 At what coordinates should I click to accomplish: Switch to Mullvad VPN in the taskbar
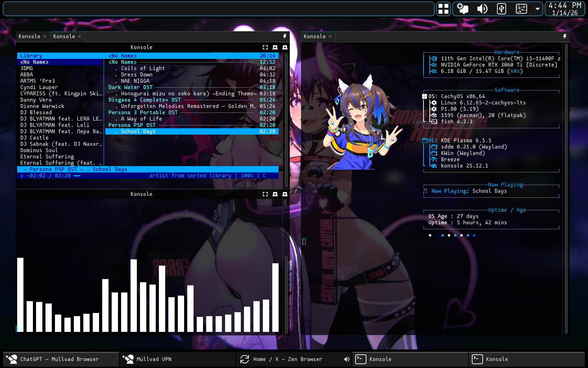pos(177,359)
